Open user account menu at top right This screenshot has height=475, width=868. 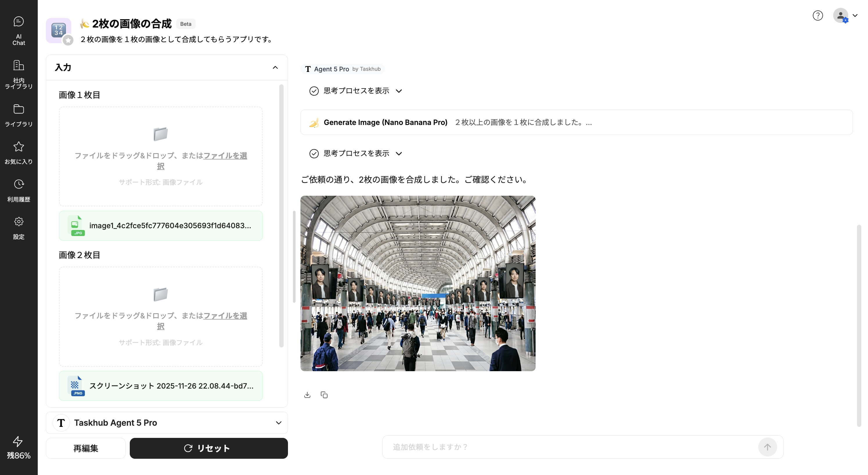[x=845, y=15]
